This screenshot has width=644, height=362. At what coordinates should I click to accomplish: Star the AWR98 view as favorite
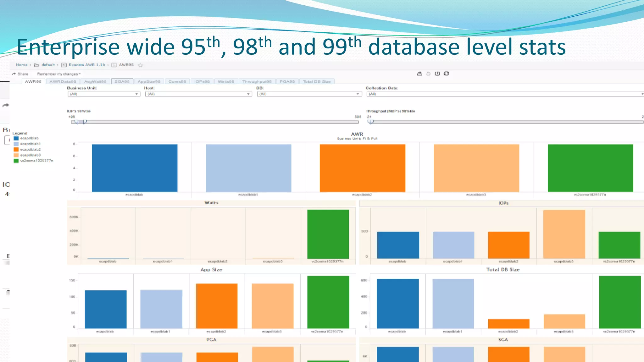click(141, 65)
